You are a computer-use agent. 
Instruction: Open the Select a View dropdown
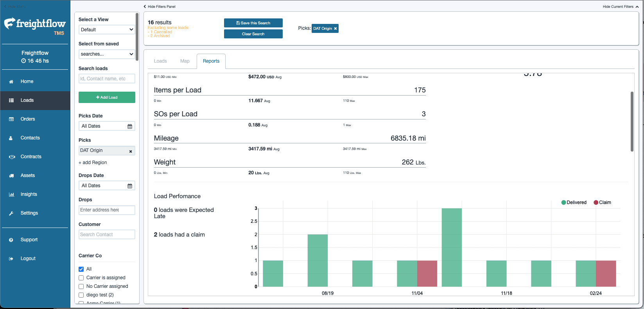coord(107,30)
